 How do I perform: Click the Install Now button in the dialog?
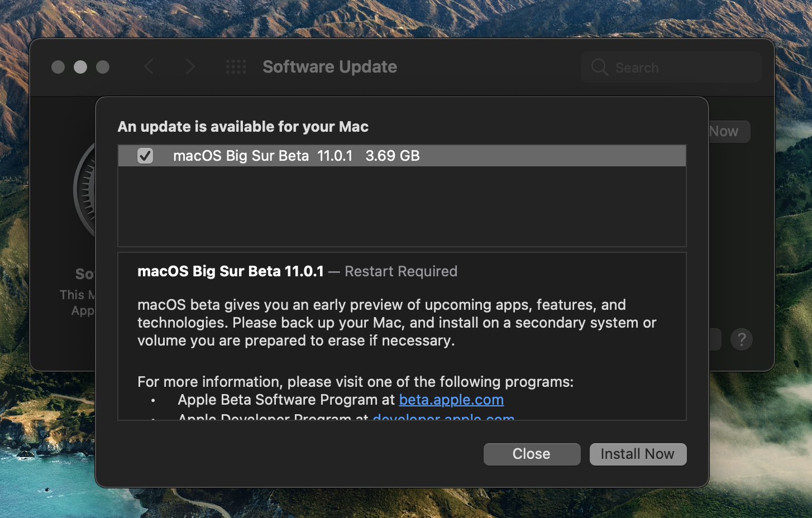[x=638, y=454]
